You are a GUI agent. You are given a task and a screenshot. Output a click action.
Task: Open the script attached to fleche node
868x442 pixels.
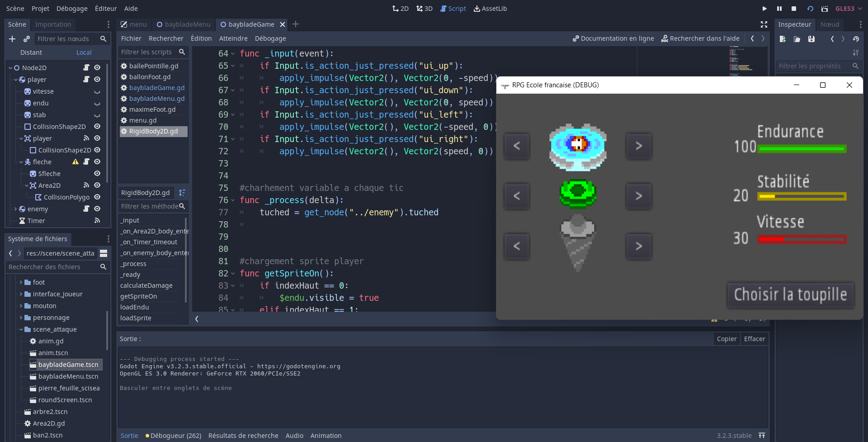(x=86, y=162)
